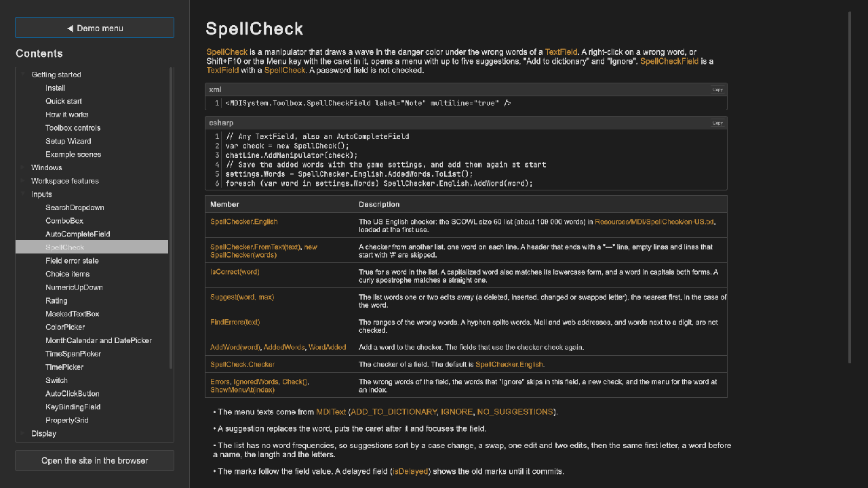Click the FindErrors(text) member link

coord(235,322)
